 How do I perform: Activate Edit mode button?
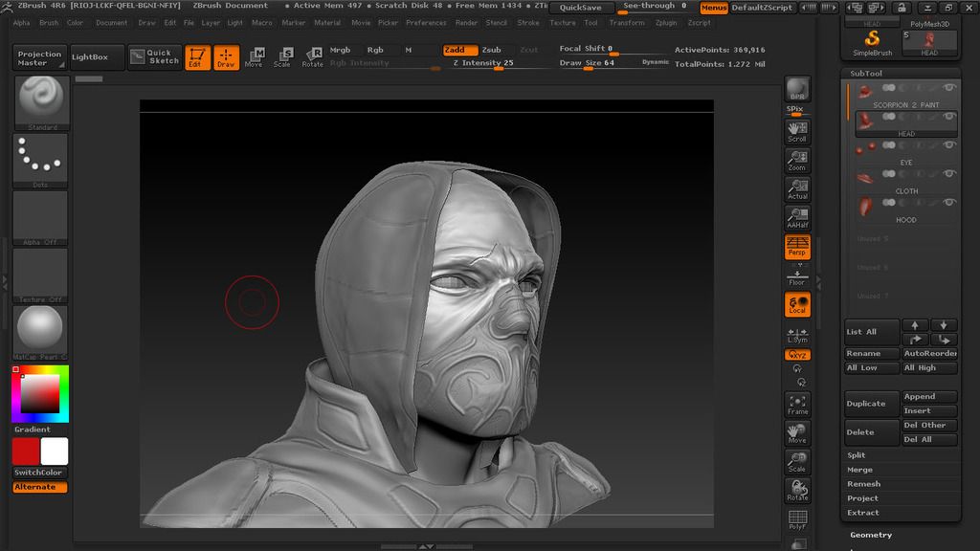tap(197, 57)
